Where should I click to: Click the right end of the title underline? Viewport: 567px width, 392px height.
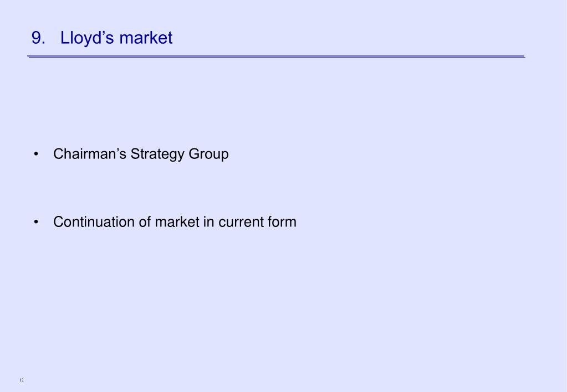coord(523,56)
